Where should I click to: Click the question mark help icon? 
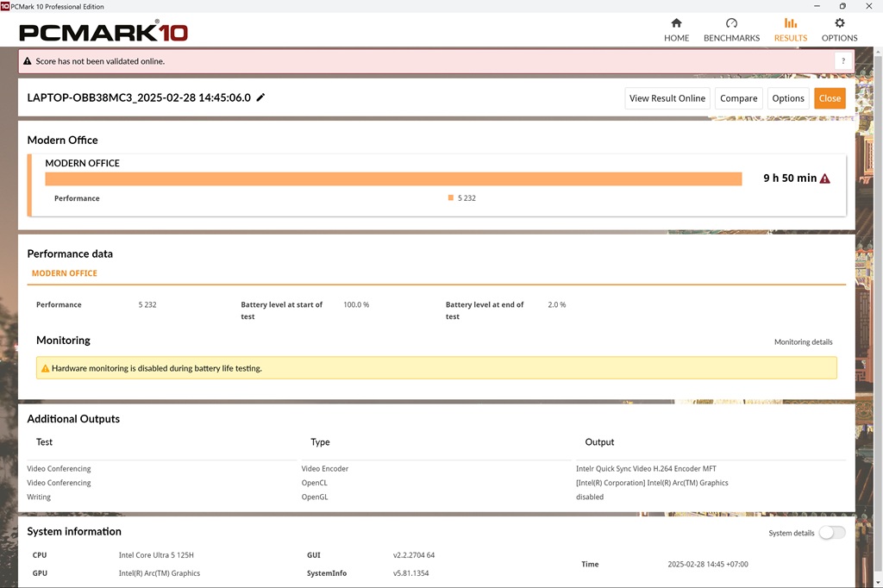pyautogui.click(x=843, y=61)
